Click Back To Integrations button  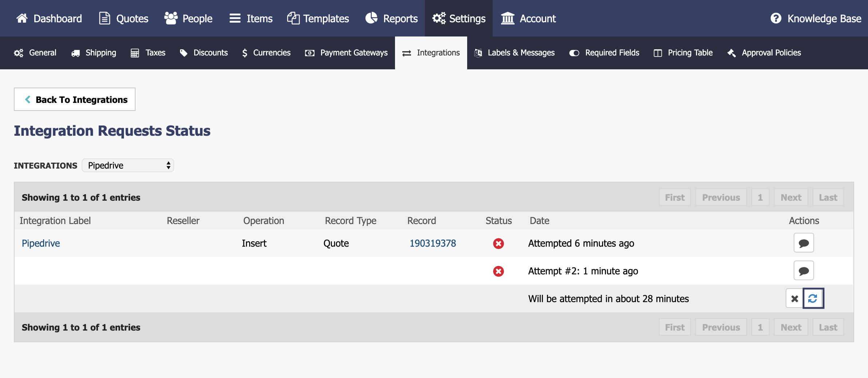[75, 99]
